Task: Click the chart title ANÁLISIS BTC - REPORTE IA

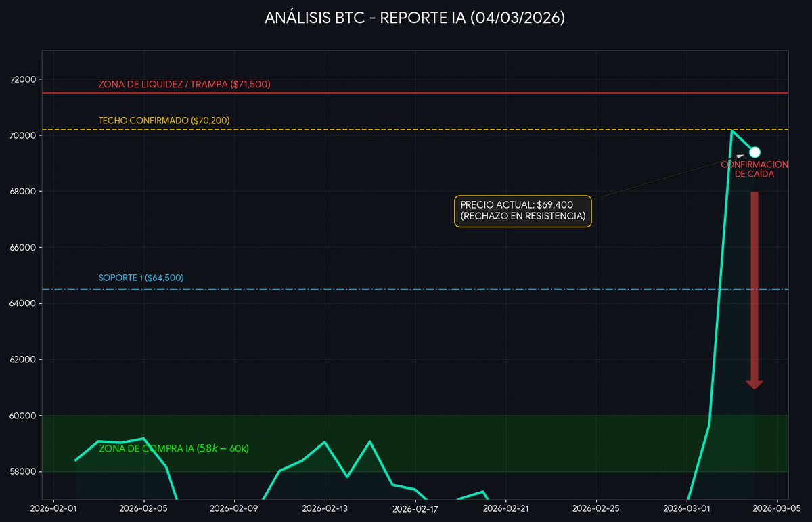Action: [x=415, y=18]
